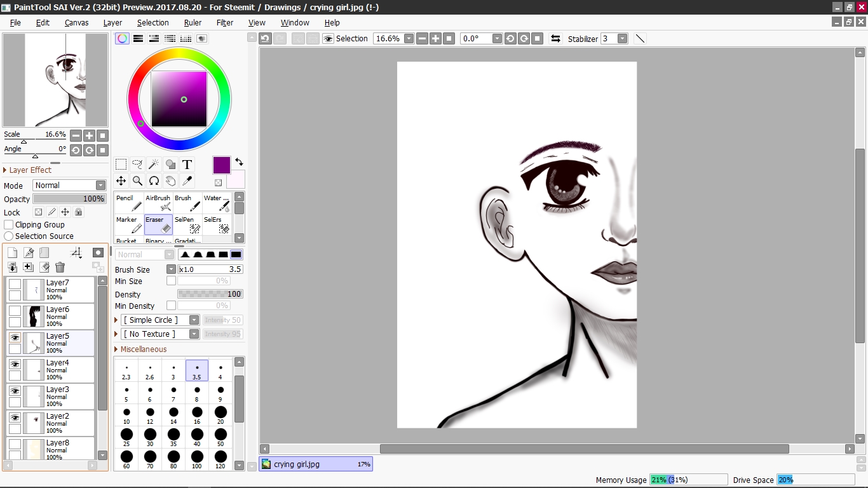Screen dimensions: 868x488
Task: Zoom in with the toolbar plus button
Action: (x=435, y=39)
